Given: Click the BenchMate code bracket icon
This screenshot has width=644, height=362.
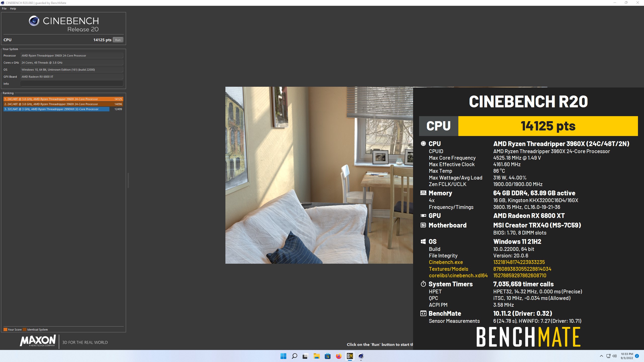Looking at the screenshot, I should click(x=423, y=313).
